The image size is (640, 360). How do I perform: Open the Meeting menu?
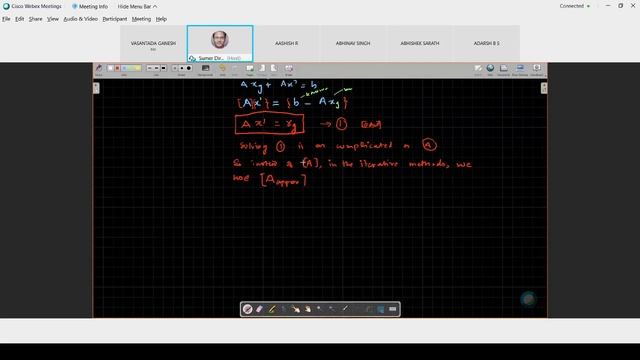click(141, 19)
